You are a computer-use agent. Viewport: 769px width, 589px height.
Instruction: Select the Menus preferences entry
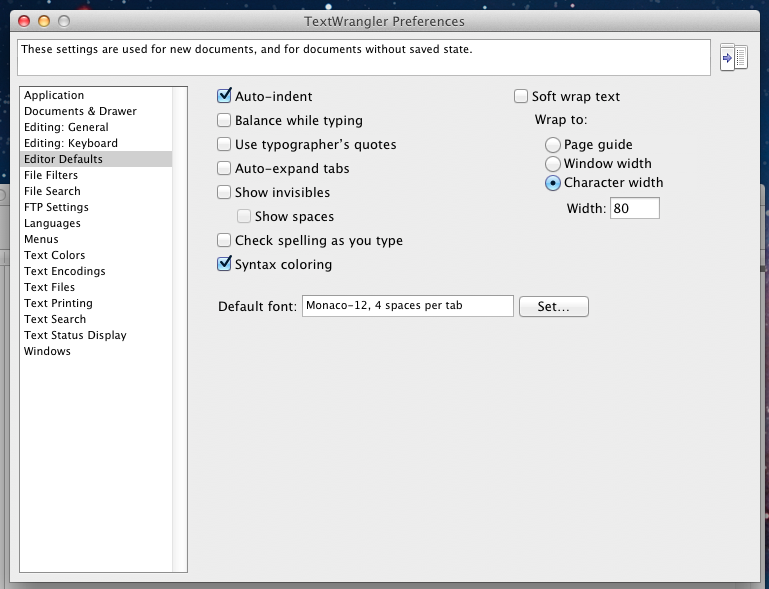(x=96, y=239)
